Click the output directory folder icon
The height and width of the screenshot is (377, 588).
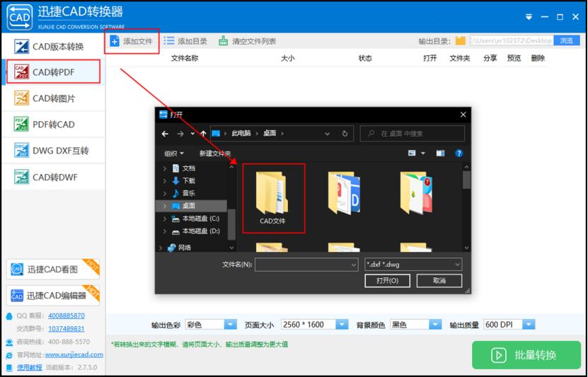[460, 40]
